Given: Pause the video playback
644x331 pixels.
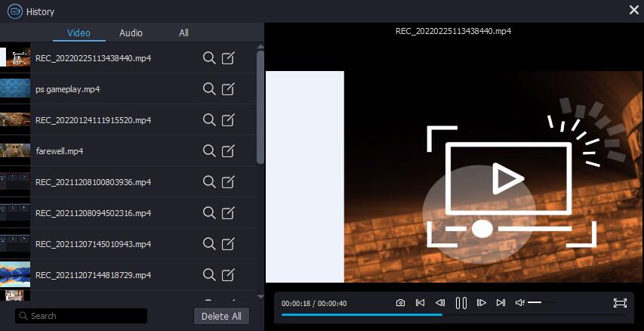Looking at the screenshot, I should [x=461, y=304].
